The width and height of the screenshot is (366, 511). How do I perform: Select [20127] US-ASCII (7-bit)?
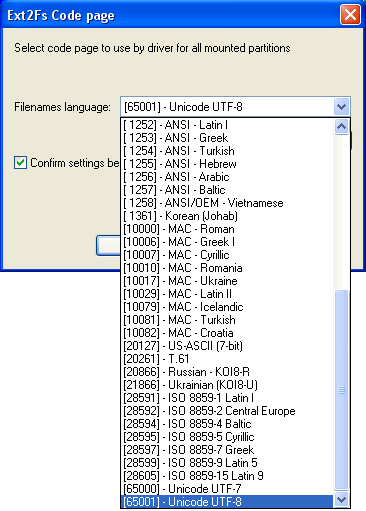point(227,346)
